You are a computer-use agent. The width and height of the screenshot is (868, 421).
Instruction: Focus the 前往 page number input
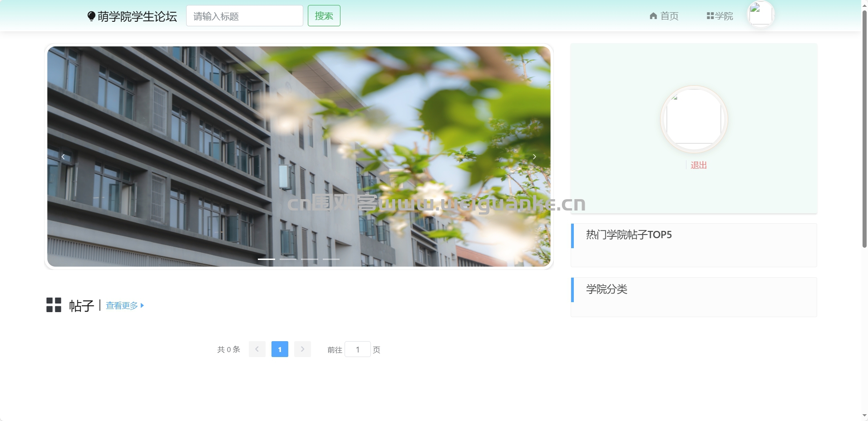(x=358, y=349)
